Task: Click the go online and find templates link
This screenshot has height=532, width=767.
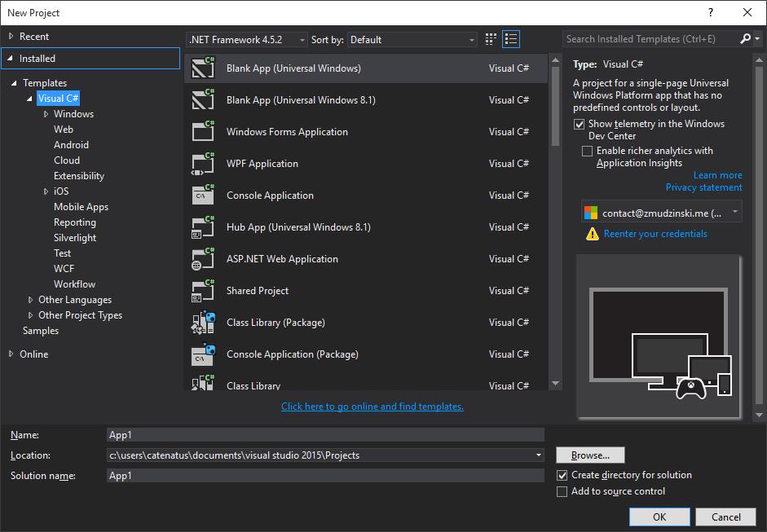Action: [x=372, y=407]
